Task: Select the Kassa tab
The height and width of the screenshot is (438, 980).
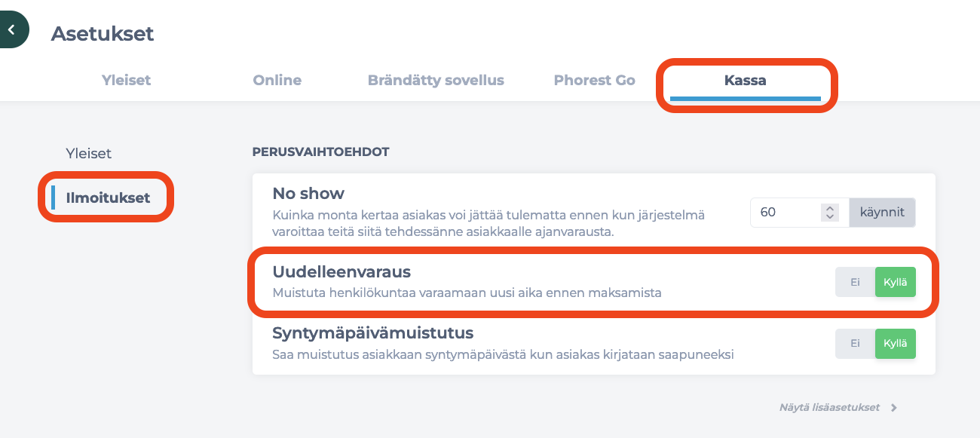Action: coord(746,80)
